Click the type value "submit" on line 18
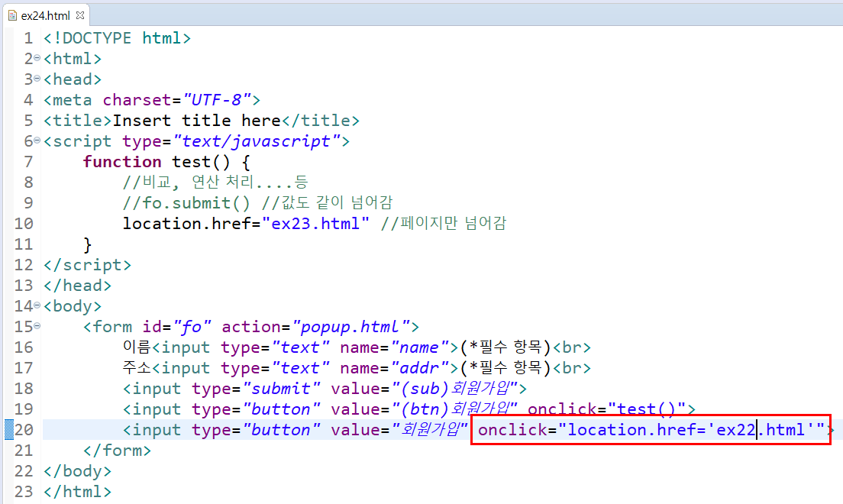 281,389
